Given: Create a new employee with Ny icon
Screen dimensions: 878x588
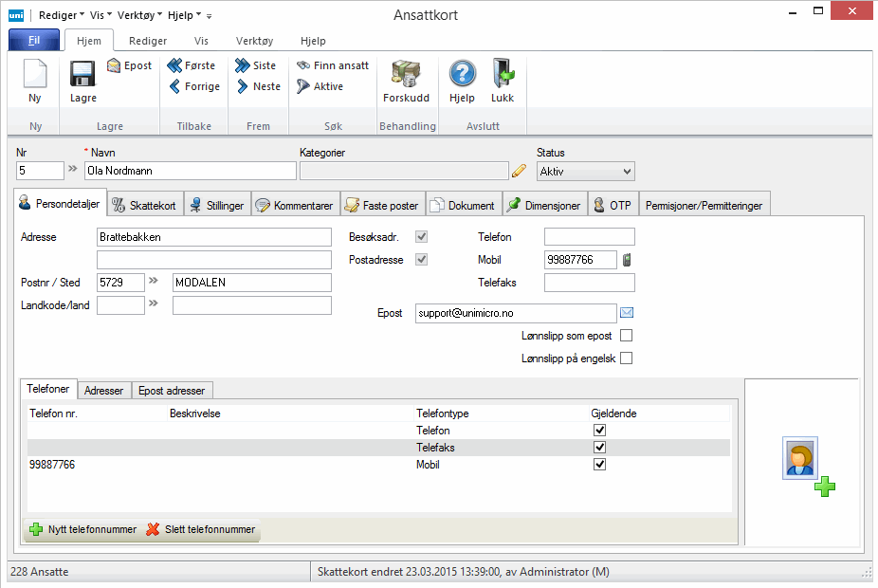Looking at the screenshot, I should (x=35, y=75).
